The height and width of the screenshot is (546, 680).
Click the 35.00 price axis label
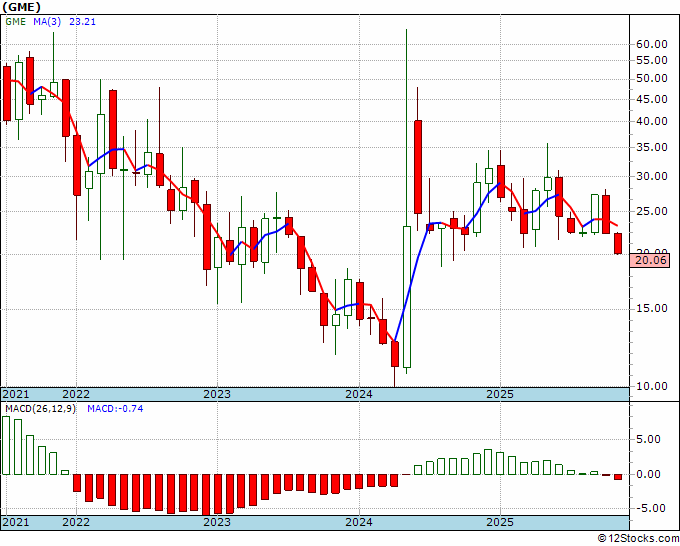[x=651, y=147]
